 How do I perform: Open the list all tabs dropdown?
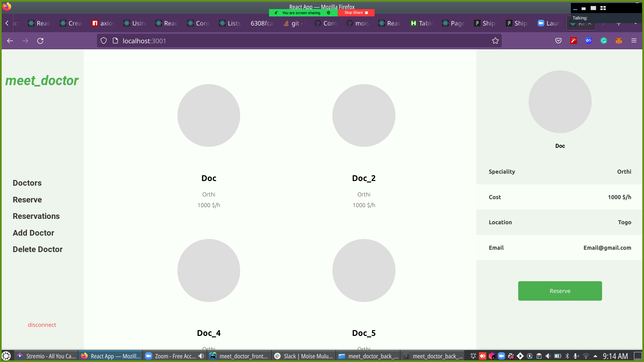point(635,23)
